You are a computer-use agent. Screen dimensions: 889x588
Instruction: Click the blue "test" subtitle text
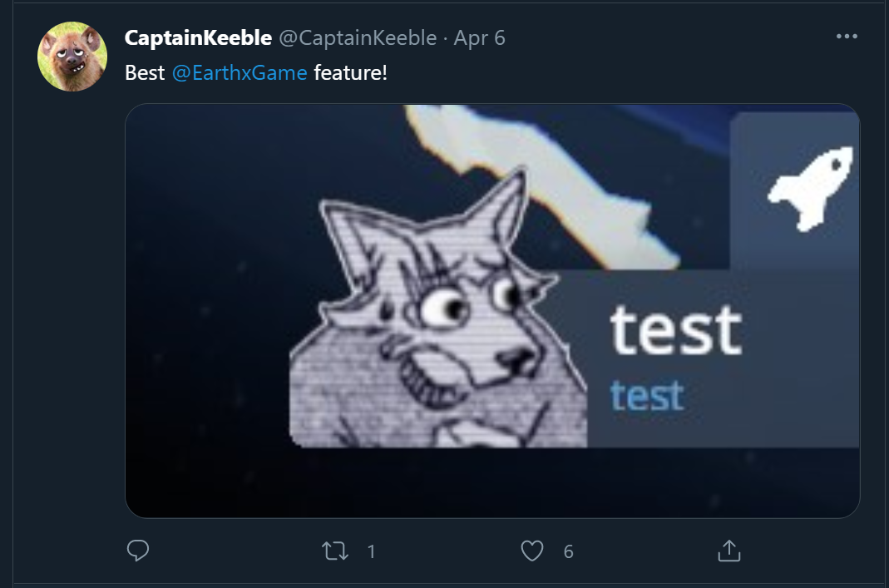tap(647, 395)
